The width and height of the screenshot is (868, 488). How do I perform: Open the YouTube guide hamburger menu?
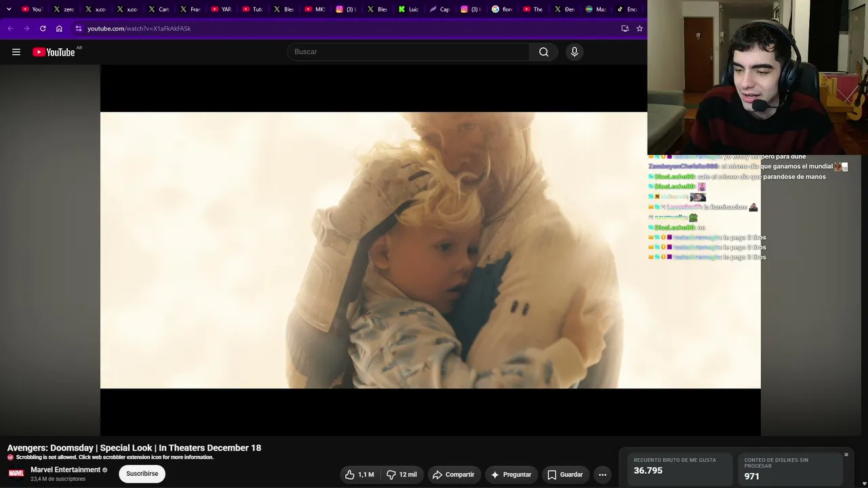(x=16, y=52)
